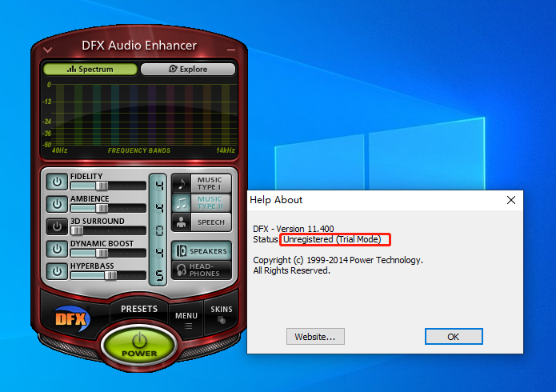Select Music Type II mode
This screenshot has height=392, width=556.
tap(210, 202)
